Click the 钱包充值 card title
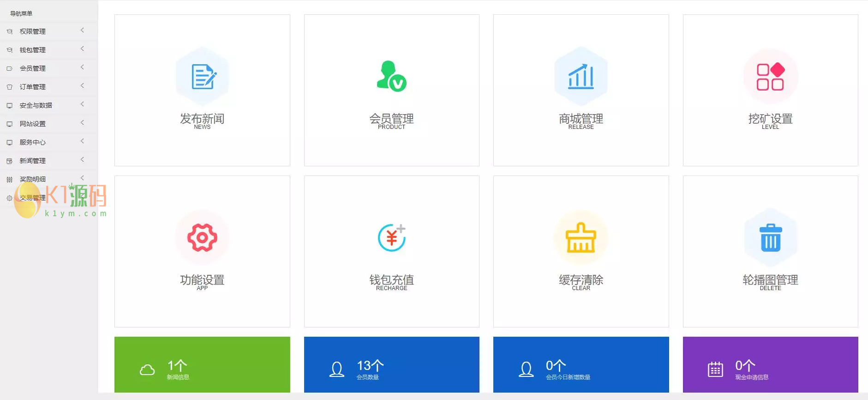This screenshot has width=868, height=400. tap(391, 280)
